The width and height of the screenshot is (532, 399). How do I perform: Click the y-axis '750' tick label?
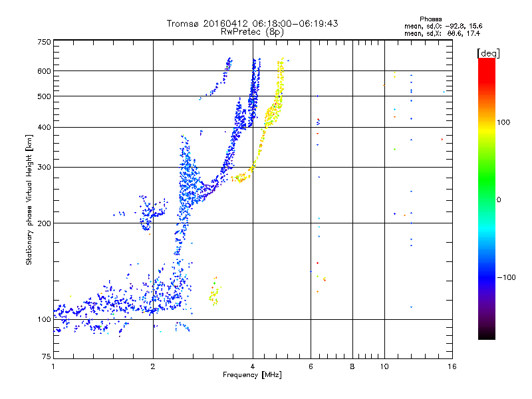pyautogui.click(x=44, y=42)
